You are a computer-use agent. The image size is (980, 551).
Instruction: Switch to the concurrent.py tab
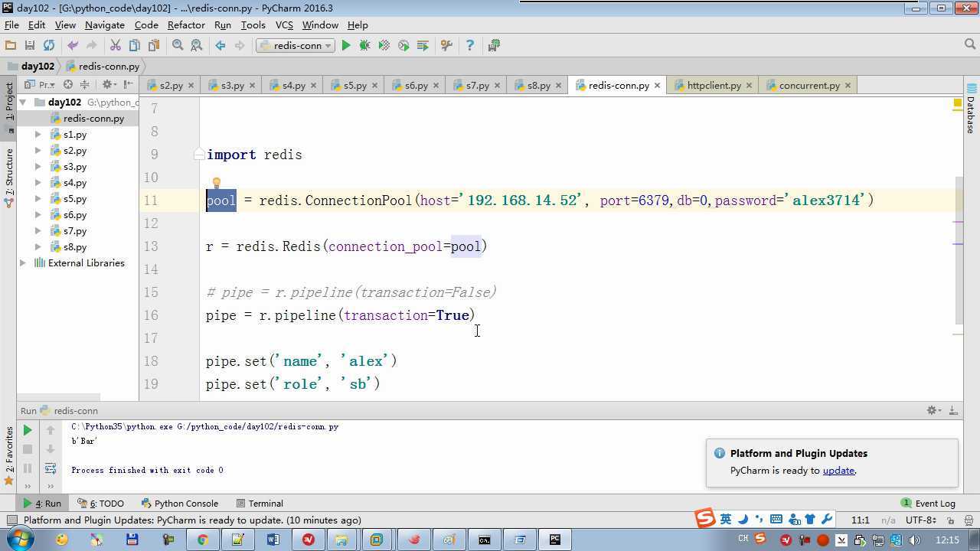[x=809, y=85]
